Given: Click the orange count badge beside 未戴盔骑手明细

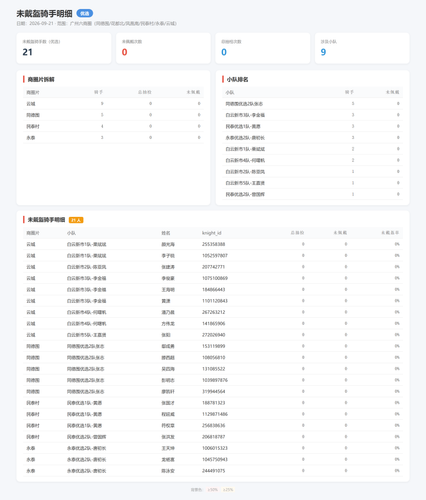Looking at the screenshot, I should 76,220.
